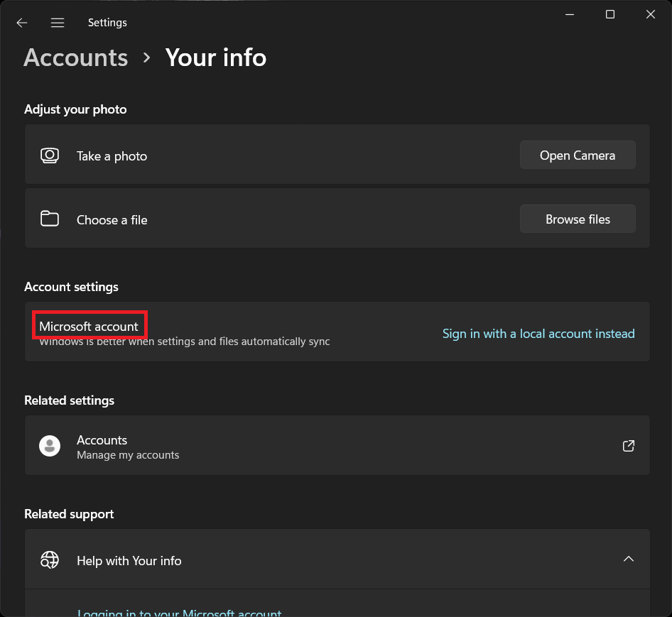This screenshot has width=672, height=617.
Task: Open Logging in to your Microsoft account link
Action: [179, 613]
